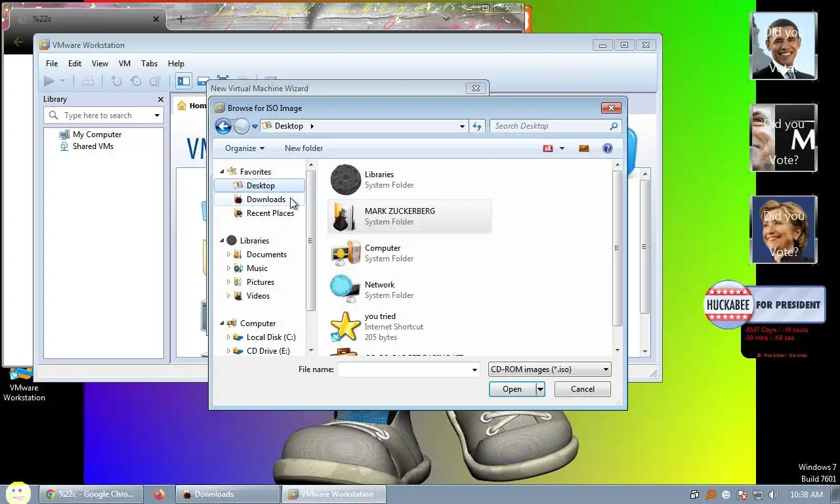Open the CD-ROM images (*.iso) file type dropdown

(550, 369)
